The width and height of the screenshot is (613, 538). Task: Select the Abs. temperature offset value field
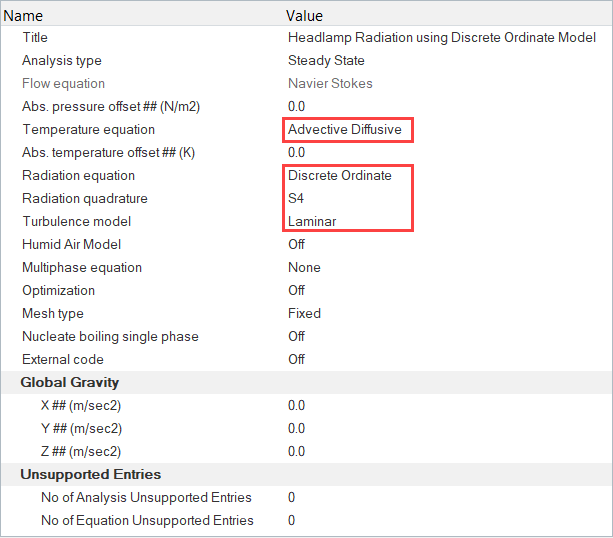click(x=297, y=153)
